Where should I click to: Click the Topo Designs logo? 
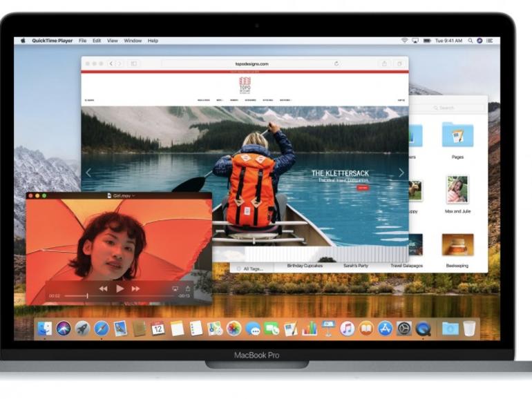245,86
